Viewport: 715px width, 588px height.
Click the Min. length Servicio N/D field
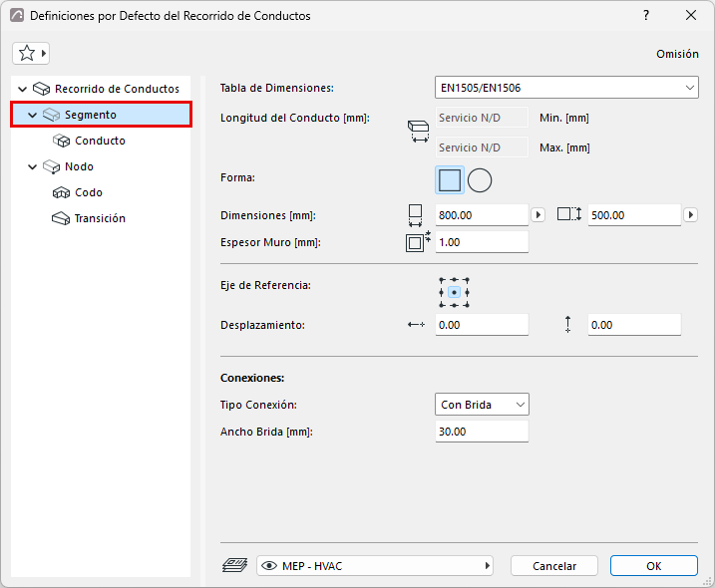tap(482, 118)
